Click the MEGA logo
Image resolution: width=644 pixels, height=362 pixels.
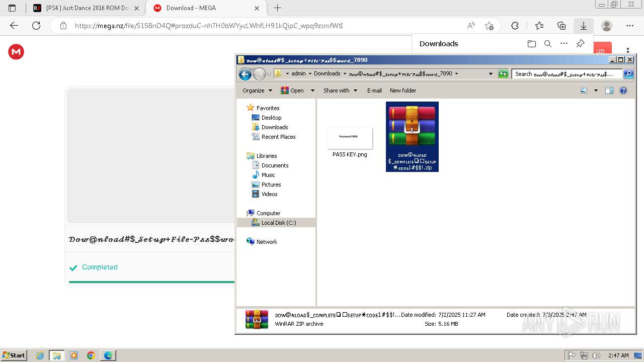[x=16, y=52]
